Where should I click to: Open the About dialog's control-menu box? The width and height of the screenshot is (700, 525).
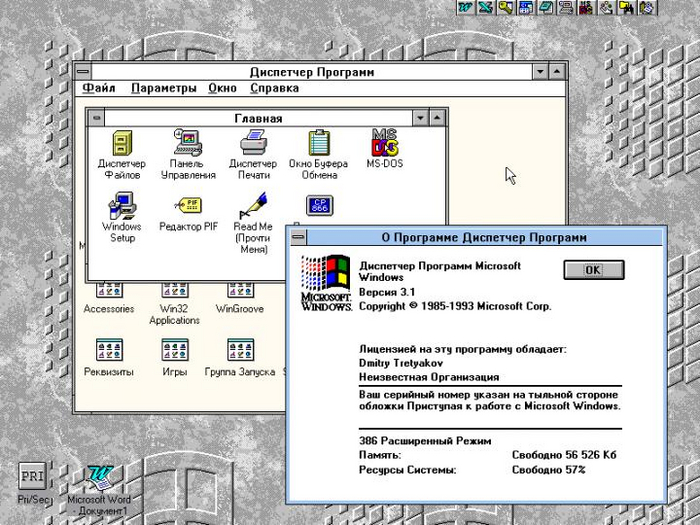tap(298, 237)
